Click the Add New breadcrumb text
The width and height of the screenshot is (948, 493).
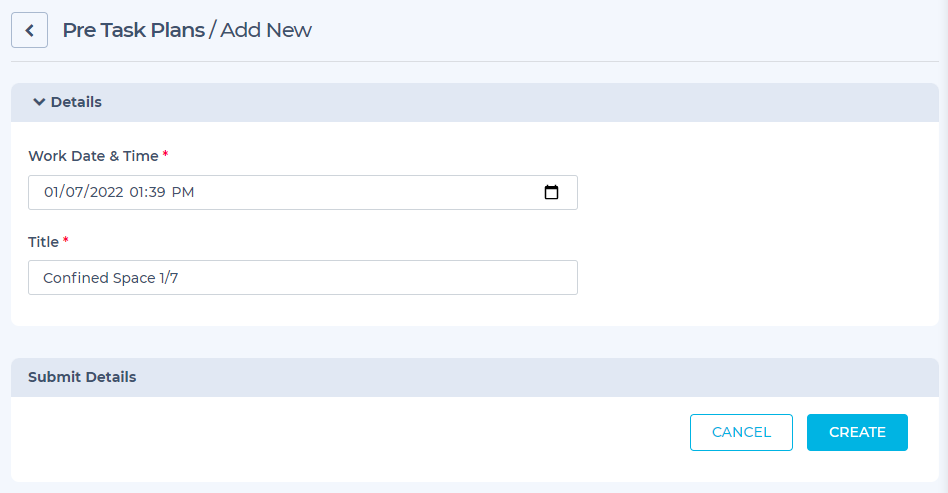pyautogui.click(x=266, y=30)
